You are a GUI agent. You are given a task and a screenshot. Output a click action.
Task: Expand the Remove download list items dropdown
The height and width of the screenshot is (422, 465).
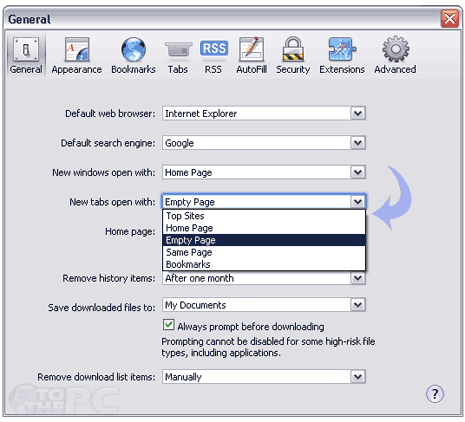264,377
